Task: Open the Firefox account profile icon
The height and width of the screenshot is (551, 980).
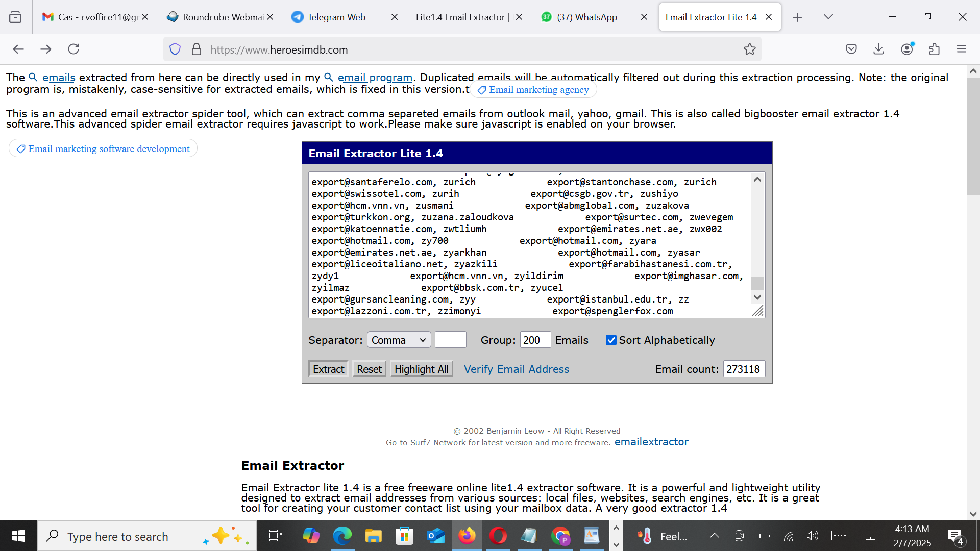Action: click(x=907, y=49)
